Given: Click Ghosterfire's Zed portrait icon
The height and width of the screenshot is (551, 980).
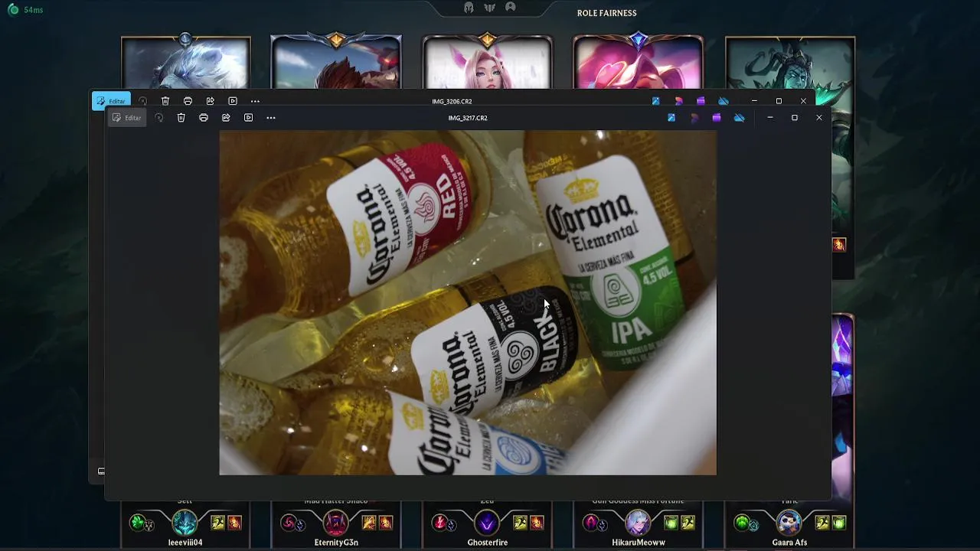Looking at the screenshot, I should tap(487, 523).
